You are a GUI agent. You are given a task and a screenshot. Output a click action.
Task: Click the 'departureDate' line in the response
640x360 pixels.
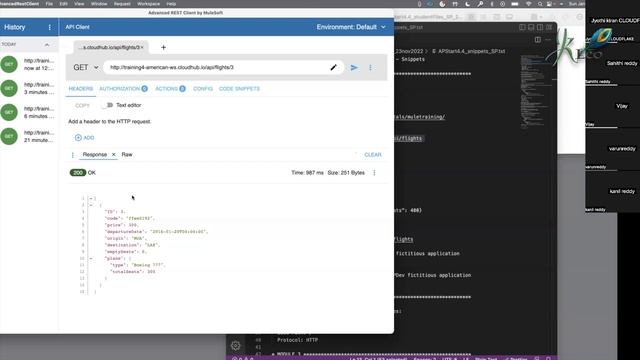(156, 232)
